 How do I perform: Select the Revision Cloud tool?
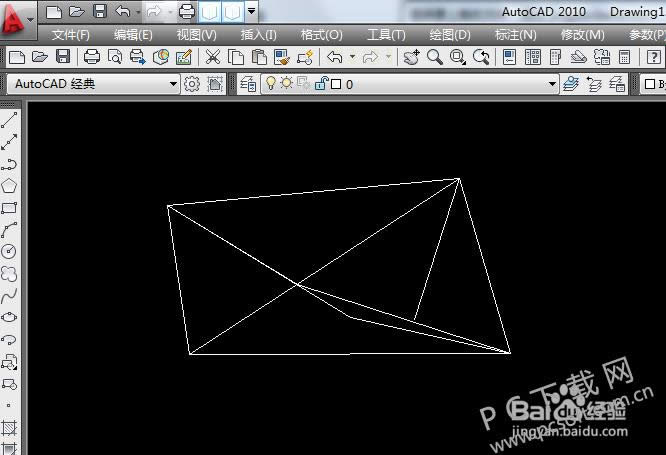click(10, 273)
